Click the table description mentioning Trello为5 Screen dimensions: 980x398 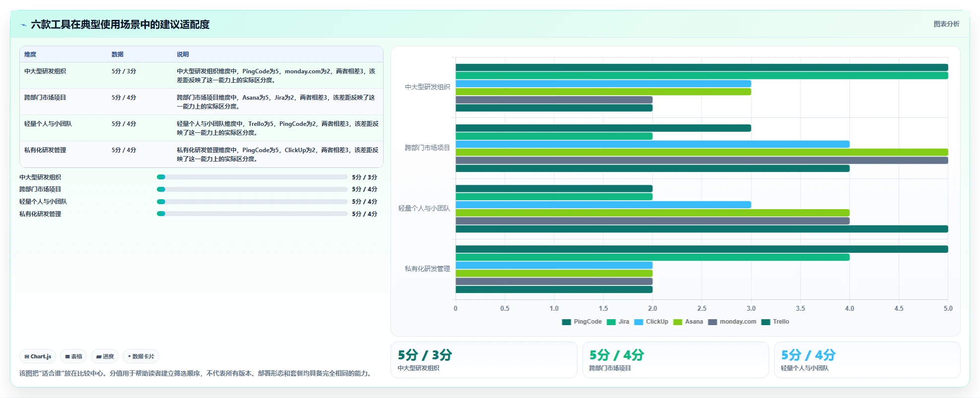click(278, 128)
